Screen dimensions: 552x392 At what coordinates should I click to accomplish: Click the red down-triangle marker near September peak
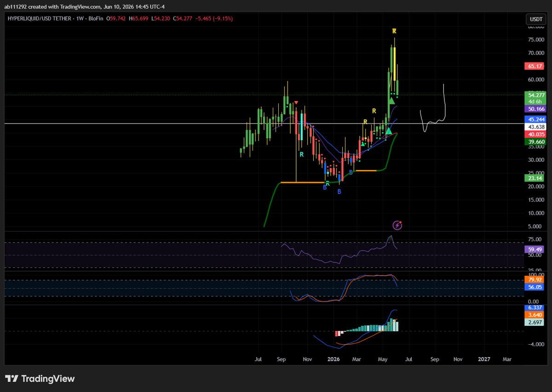[x=296, y=102]
